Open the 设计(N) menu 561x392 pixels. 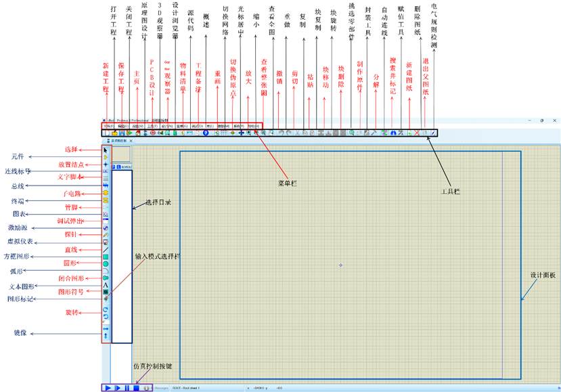point(166,126)
